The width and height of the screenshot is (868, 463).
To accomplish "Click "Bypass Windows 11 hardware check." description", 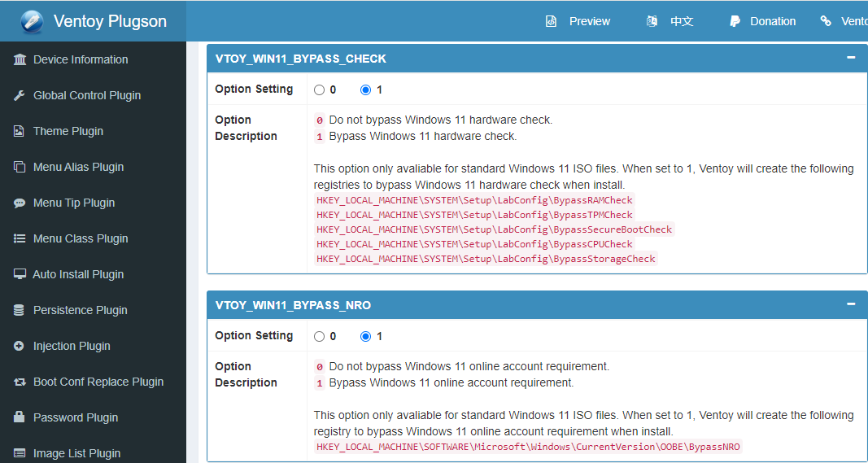I will pos(423,136).
